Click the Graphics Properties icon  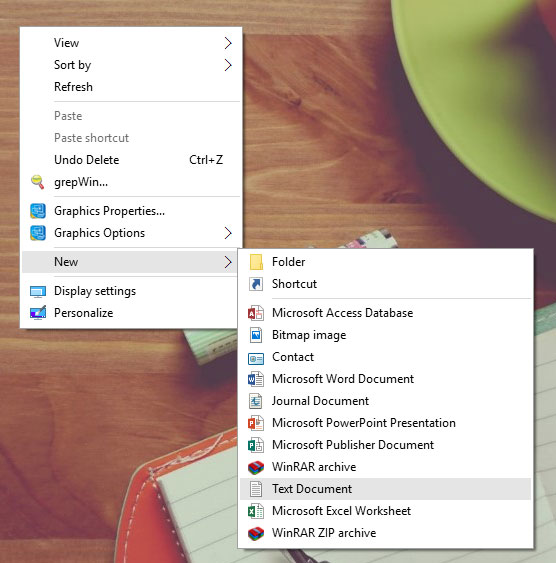38,211
